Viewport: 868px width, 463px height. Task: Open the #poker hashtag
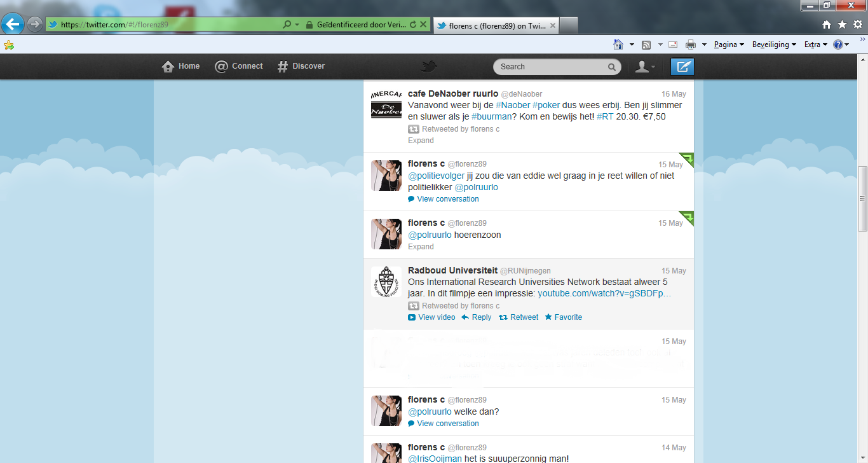[x=546, y=105]
